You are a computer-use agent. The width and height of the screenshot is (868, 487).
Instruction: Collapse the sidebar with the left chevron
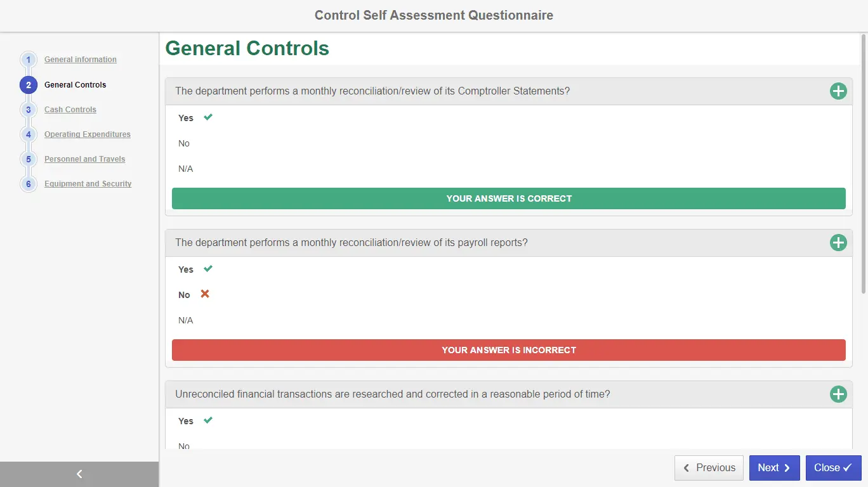[x=79, y=474]
